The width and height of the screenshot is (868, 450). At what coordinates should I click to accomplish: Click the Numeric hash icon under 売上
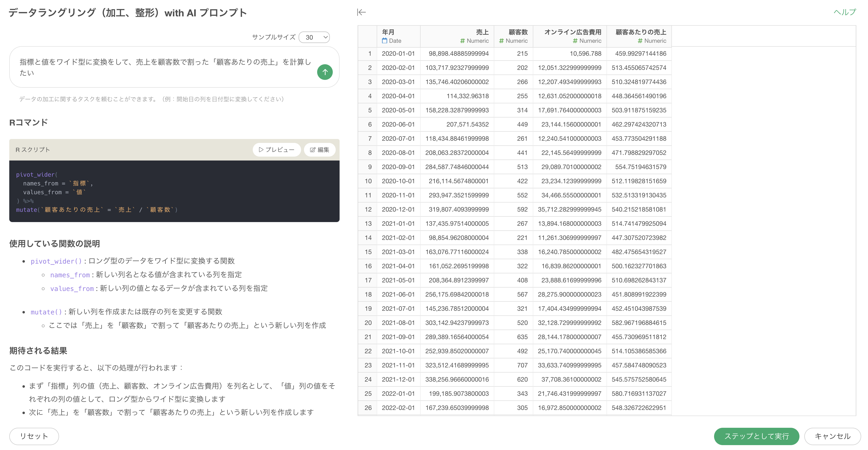point(463,41)
